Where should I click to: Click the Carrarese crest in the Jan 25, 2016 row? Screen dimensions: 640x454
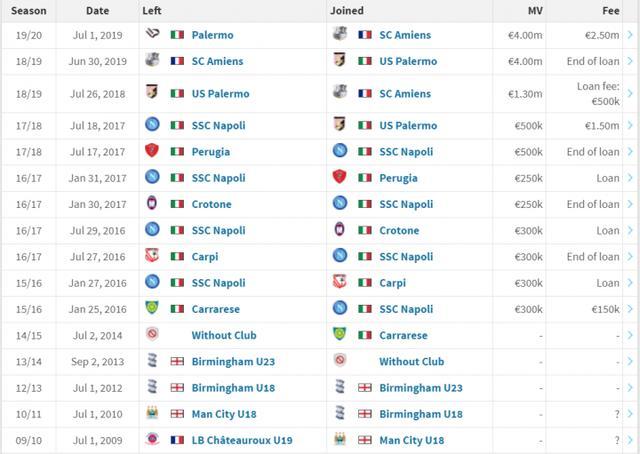point(152,308)
